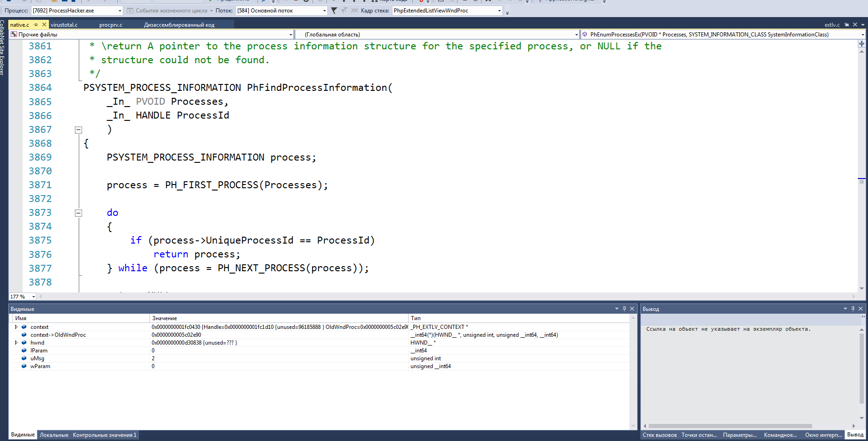Open the 'Точки остан...' breakpoints tab
The image size is (868, 441).
[x=699, y=435]
